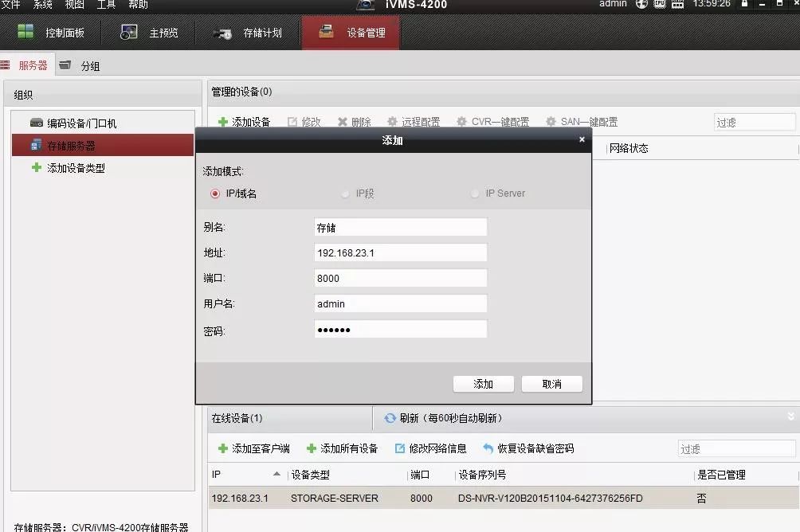Select the 192.168.23.1 online device row
The width and height of the screenshot is (800, 532).
[504, 498]
